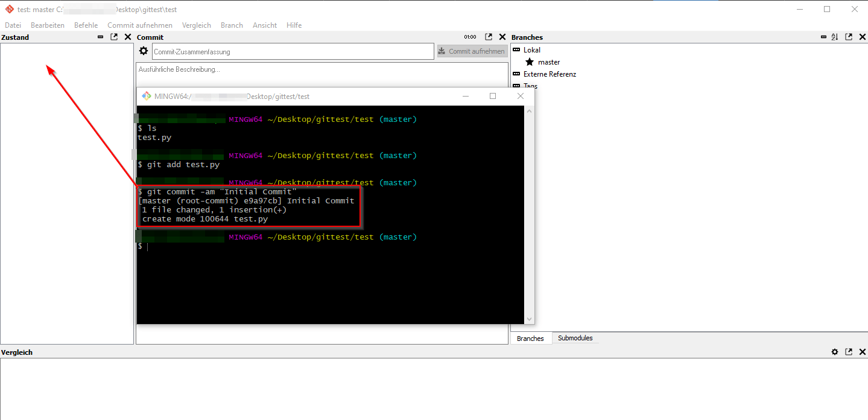Collapse the Lokal branch group
The height and width of the screenshot is (420, 868).
(x=516, y=50)
